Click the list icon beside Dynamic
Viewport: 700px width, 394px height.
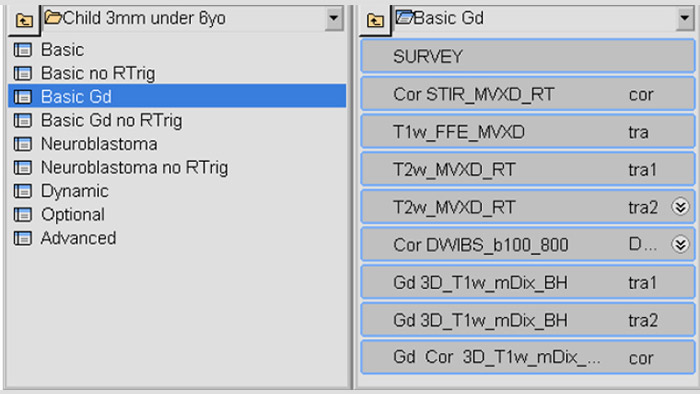pos(23,191)
